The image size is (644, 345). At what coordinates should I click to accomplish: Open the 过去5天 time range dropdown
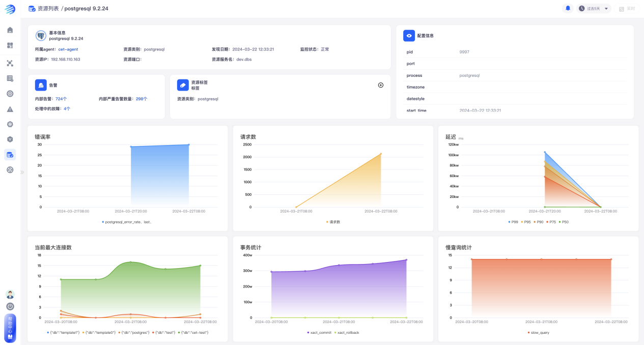click(594, 9)
